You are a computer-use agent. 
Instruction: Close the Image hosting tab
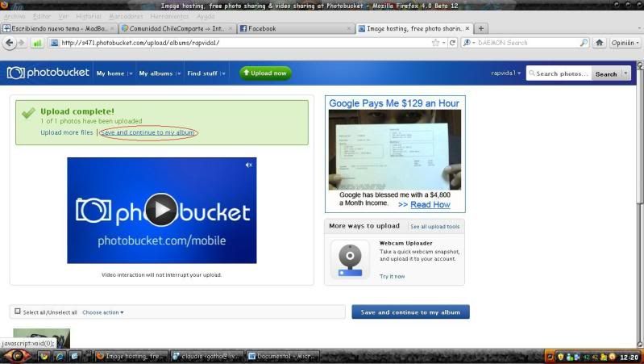(x=467, y=28)
